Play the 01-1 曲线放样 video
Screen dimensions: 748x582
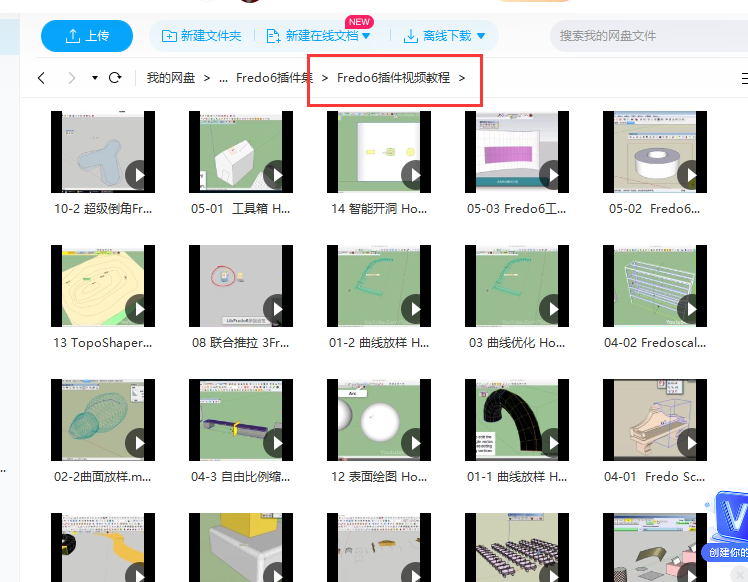coord(552,443)
